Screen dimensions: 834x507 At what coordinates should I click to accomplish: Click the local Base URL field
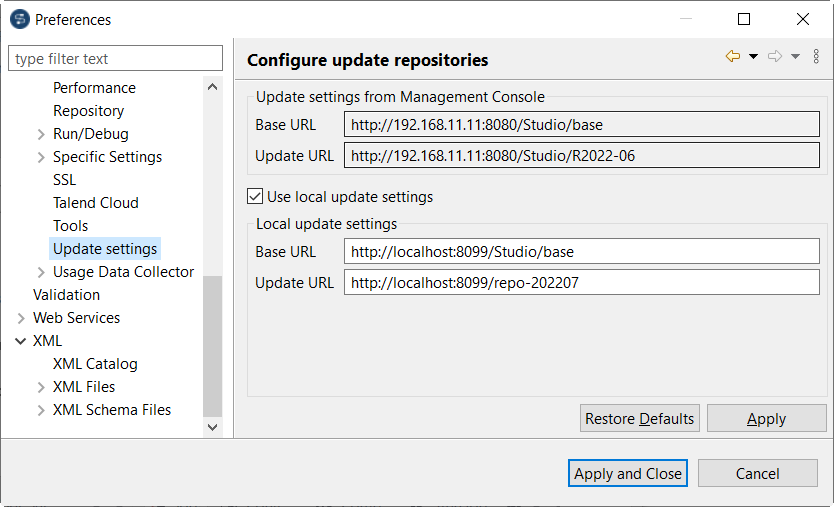(x=581, y=252)
